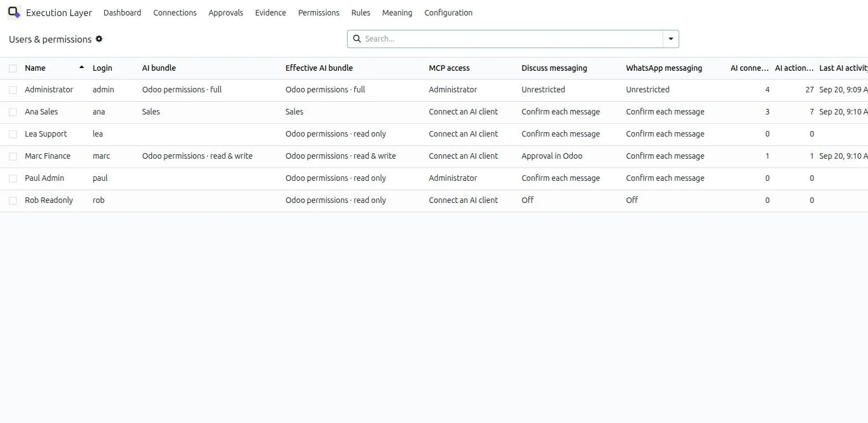Viewport: 868px width, 423px height.
Task: Check the Paul Admin row checkbox
Action: point(13,178)
